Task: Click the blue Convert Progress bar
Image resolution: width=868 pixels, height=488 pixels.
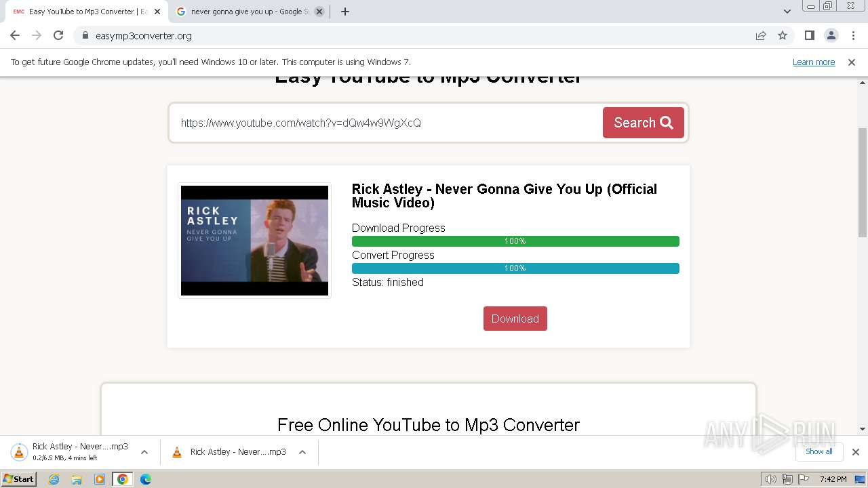Action: (515, 268)
